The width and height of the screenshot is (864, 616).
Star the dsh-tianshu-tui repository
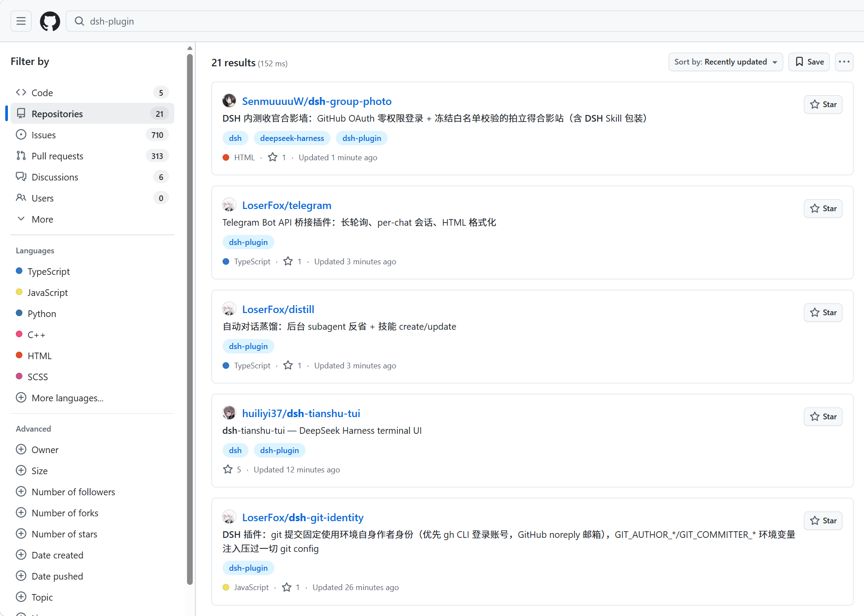[x=823, y=417]
